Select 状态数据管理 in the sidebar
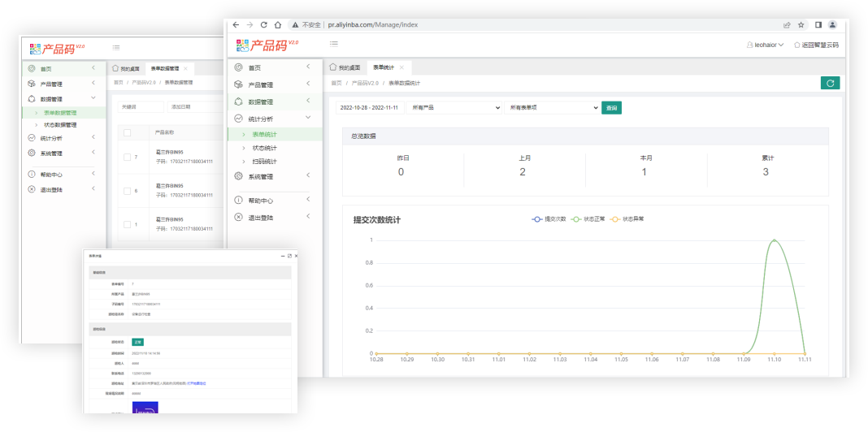 pyautogui.click(x=60, y=125)
